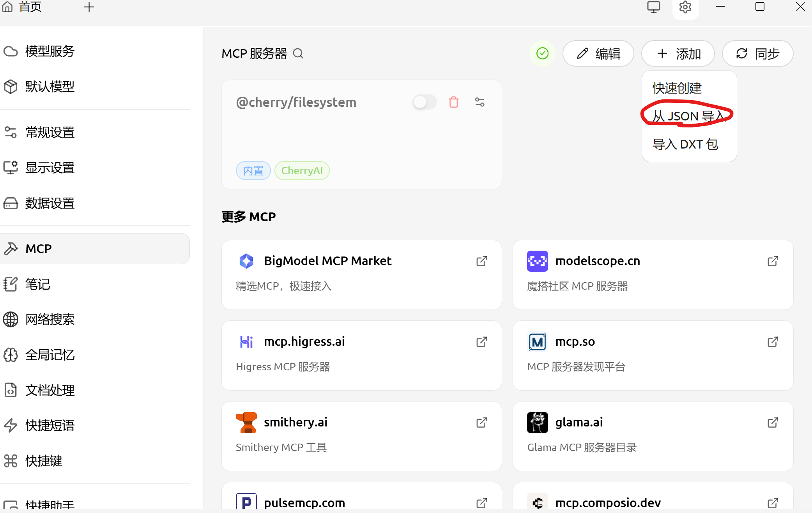The width and height of the screenshot is (812, 513).
Task: Open mcp.composio.dev card
Action: [x=653, y=495]
